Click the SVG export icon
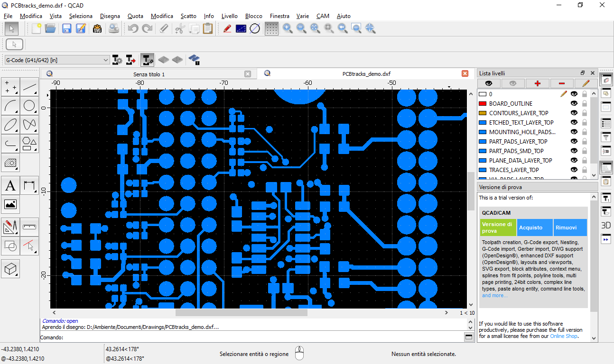 [x=97, y=28]
